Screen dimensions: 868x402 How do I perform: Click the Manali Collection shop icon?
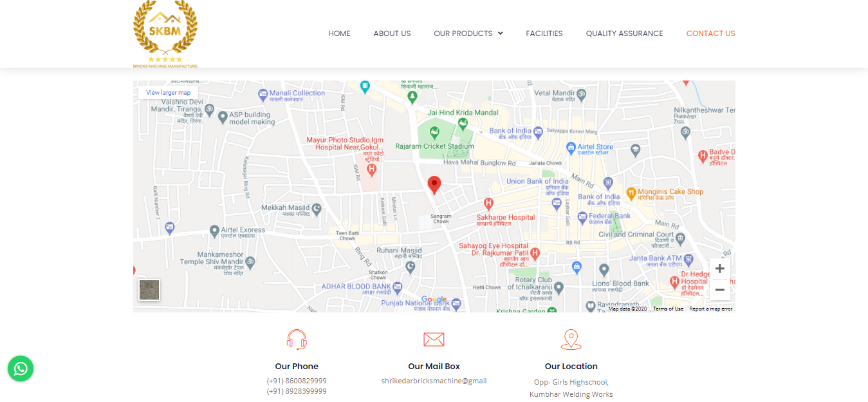click(x=263, y=94)
